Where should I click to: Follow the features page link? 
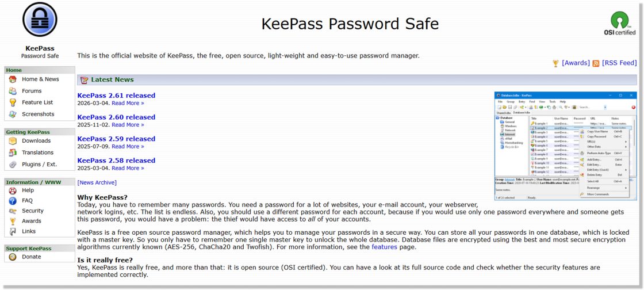click(384, 247)
